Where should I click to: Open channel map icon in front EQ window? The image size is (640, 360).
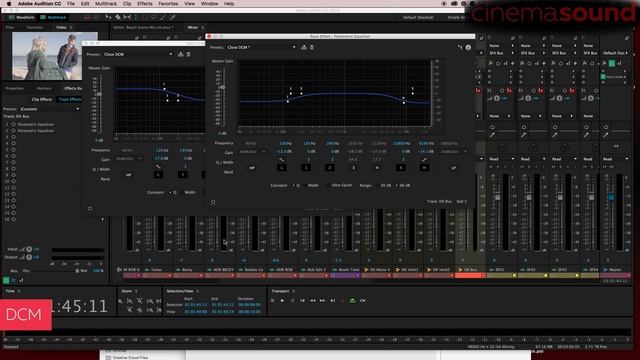(460, 48)
